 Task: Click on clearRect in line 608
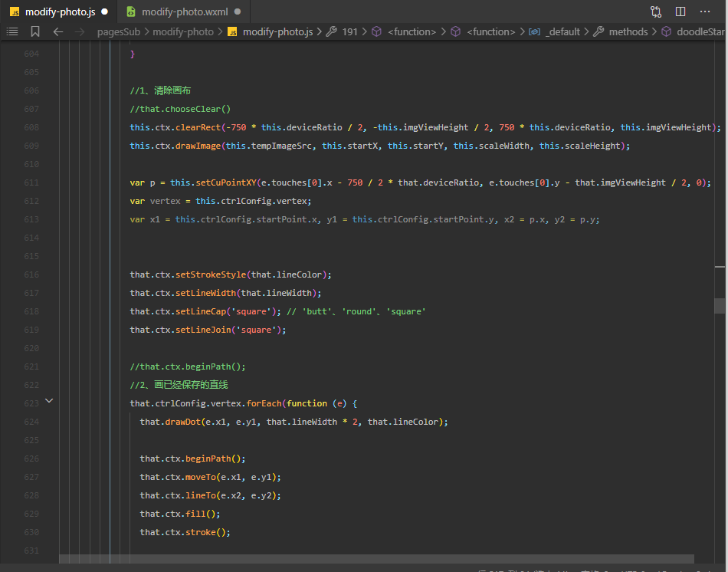coord(198,127)
